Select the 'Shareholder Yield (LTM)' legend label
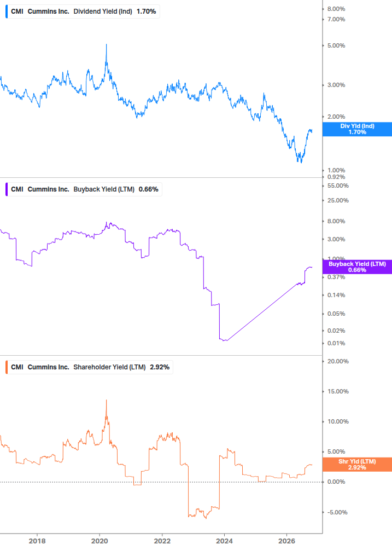Viewport: 392px width, 550px height. (109, 367)
